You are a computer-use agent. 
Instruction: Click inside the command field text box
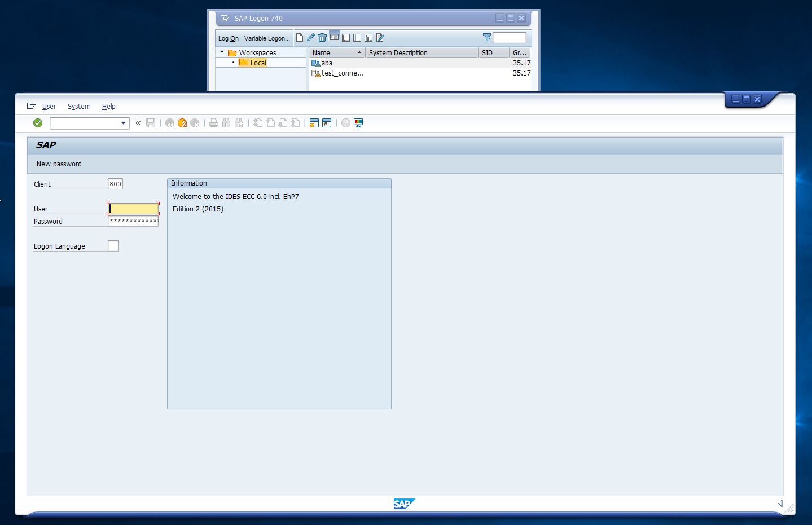pyautogui.click(x=85, y=123)
